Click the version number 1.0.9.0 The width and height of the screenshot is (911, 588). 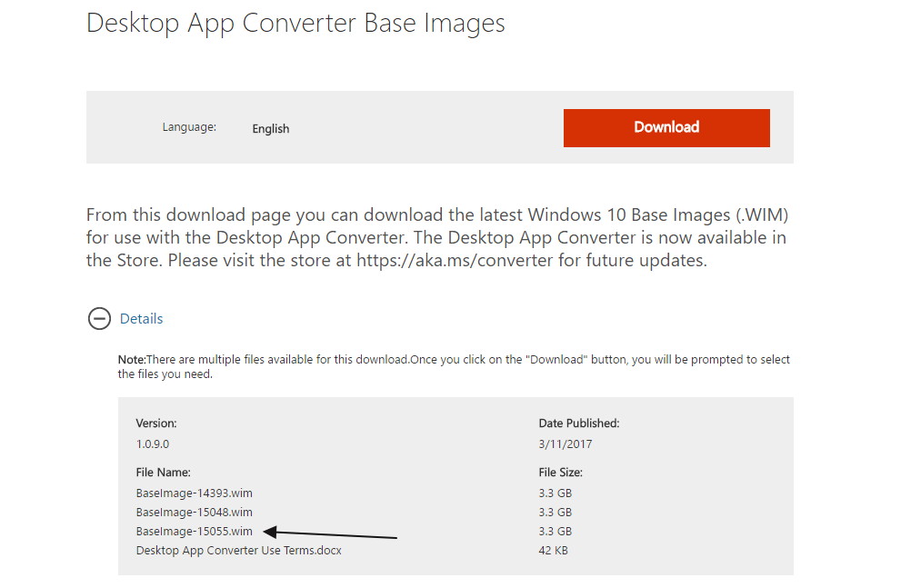[x=152, y=443]
